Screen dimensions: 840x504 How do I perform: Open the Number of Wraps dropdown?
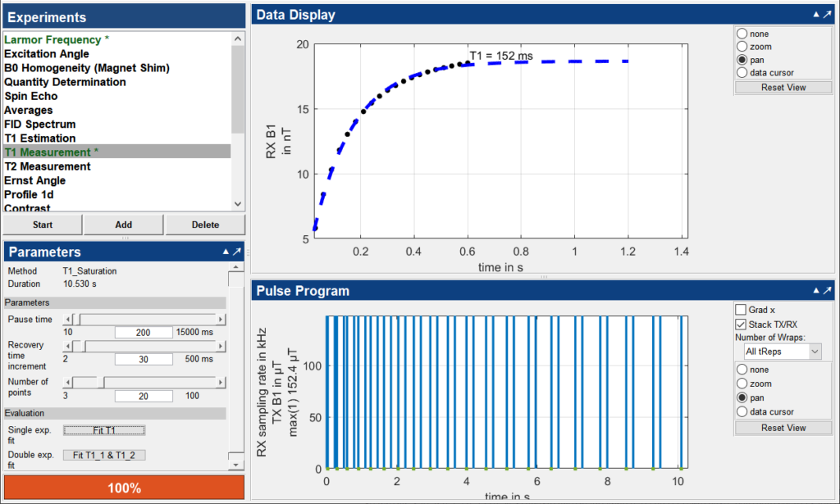pos(781,352)
